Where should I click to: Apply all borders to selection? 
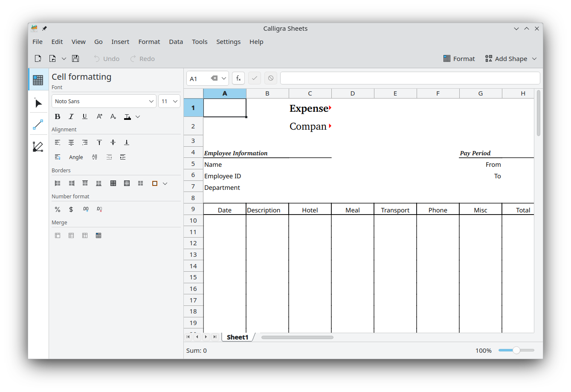(113, 183)
